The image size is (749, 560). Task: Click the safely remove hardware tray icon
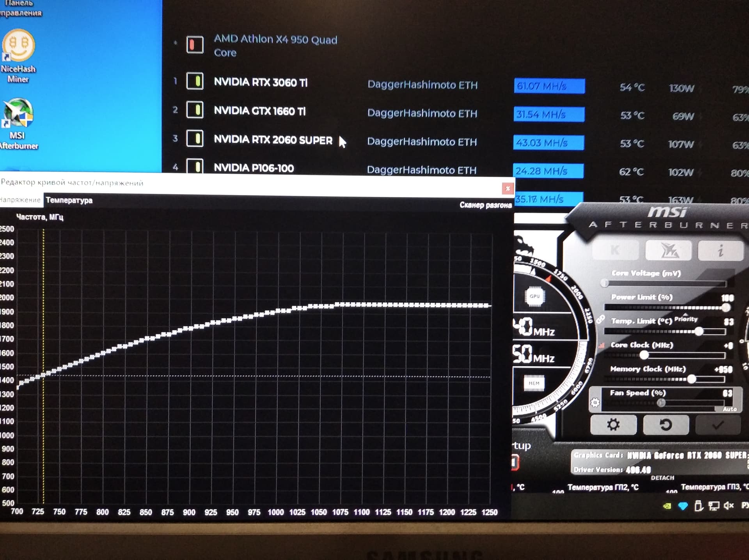click(699, 506)
